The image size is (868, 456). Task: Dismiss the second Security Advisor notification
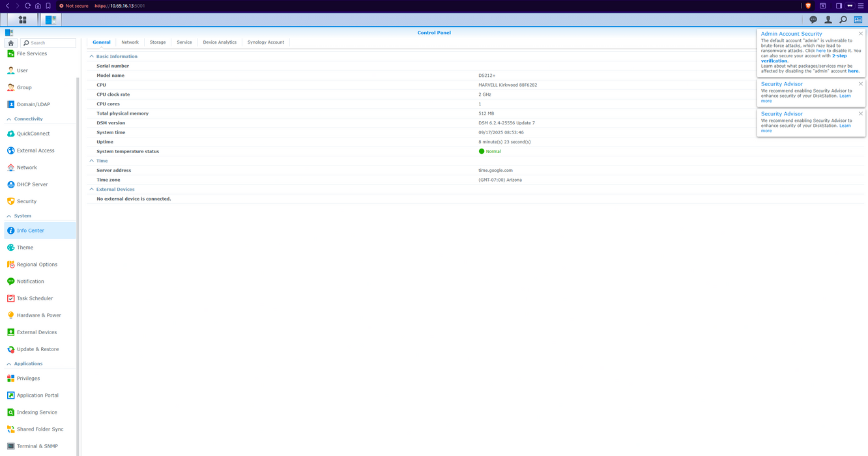point(861,114)
